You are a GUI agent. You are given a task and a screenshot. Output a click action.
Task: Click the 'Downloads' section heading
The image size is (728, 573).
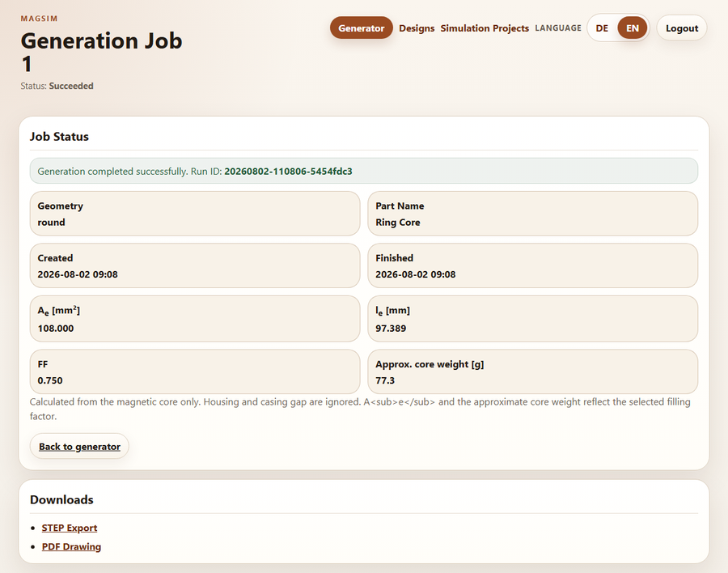(61, 499)
